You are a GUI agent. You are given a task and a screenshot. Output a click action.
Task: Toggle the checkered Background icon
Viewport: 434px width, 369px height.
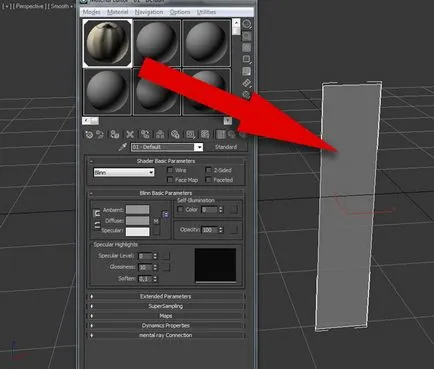[x=247, y=48]
